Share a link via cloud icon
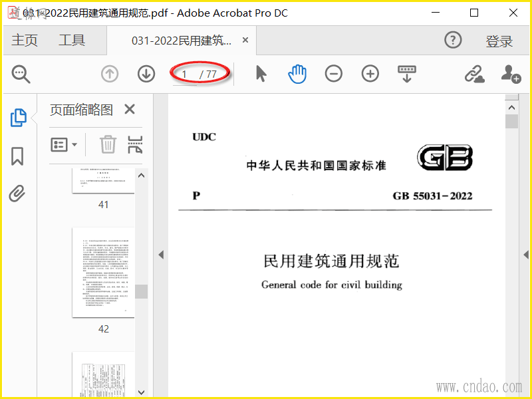This screenshot has width=532, height=399. (x=475, y=74)
